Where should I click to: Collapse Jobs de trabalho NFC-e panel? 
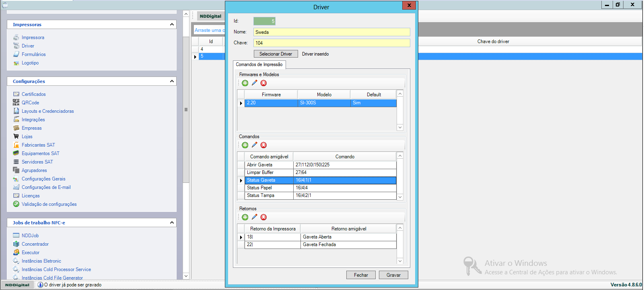[172, 223]
